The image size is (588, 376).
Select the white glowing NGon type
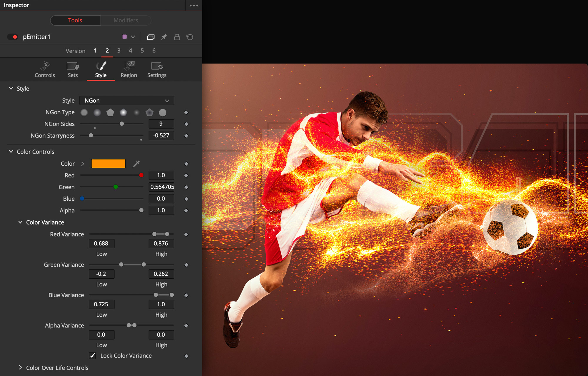(x=123, y=112)
